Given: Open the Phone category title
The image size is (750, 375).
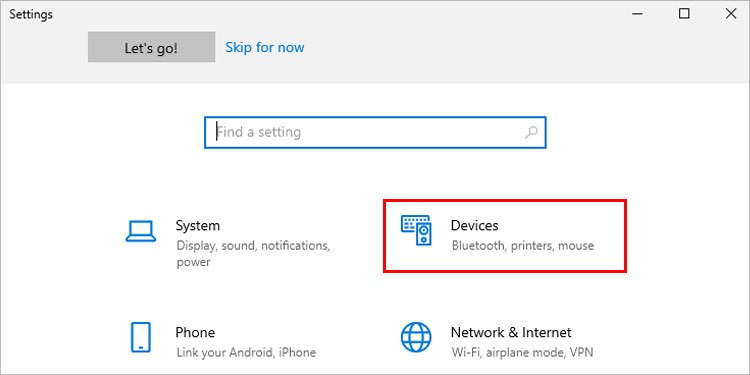Looking at the screenshot, I should pos(195,332).
